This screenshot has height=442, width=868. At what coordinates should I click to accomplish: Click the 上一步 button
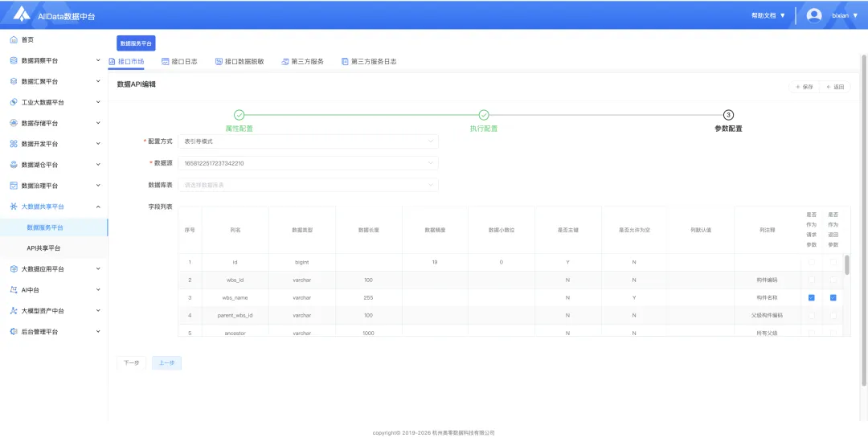tap(166, 363)
